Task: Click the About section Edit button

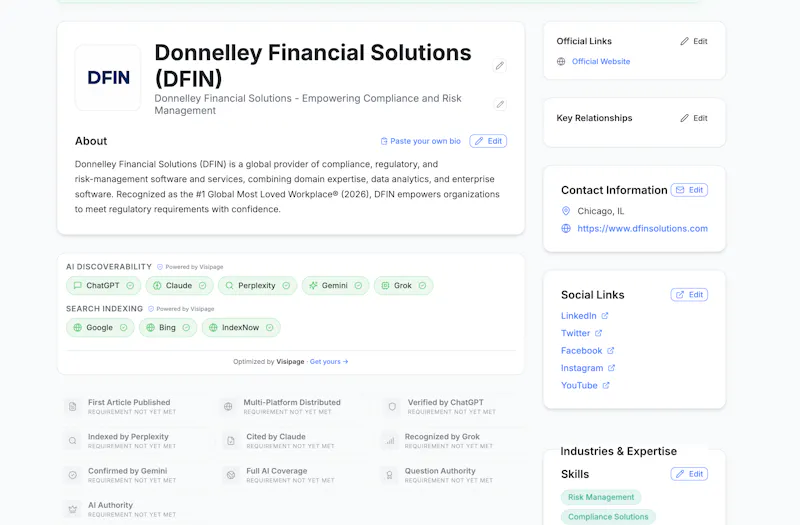Action: pyautogui.click(x=488, y=141)
